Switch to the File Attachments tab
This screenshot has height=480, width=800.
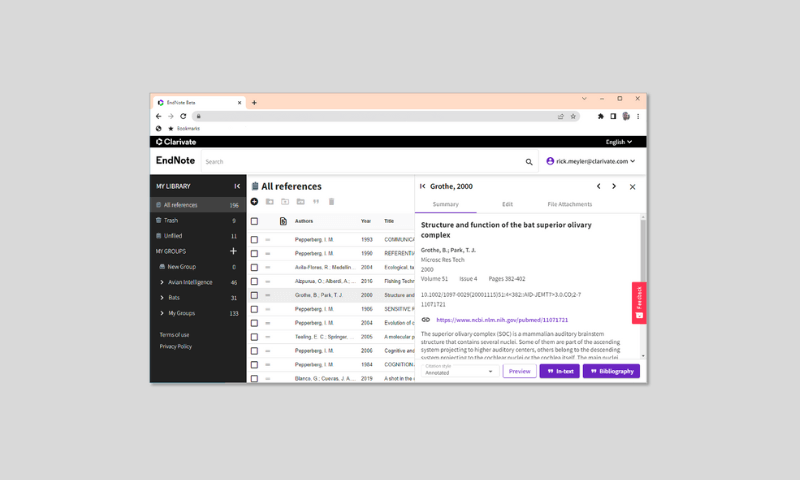pos(569,204)
